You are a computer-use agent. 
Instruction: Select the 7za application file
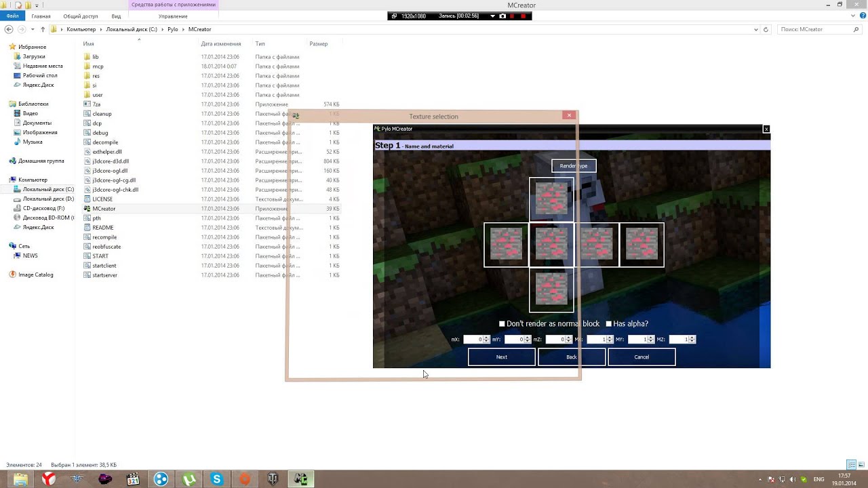tap(96, 104)
